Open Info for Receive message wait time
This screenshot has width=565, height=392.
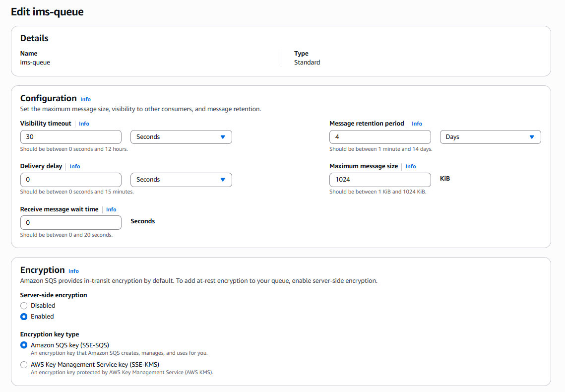click(111, 209)
